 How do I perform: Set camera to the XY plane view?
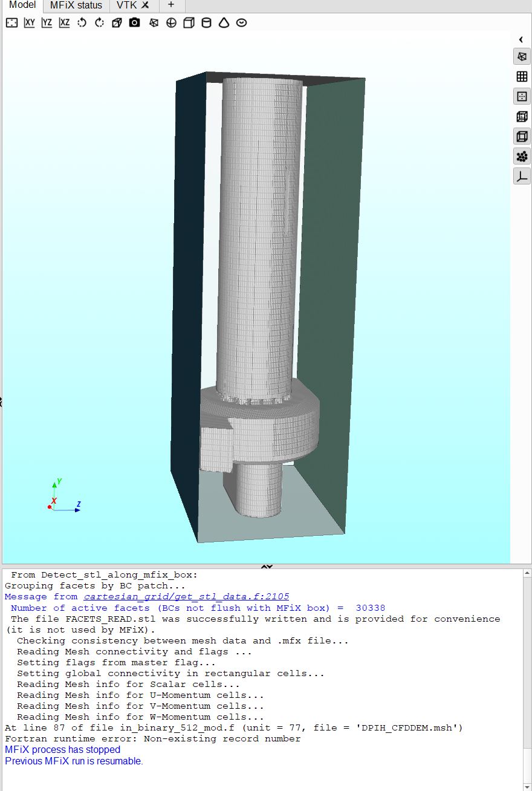point(29,23)
